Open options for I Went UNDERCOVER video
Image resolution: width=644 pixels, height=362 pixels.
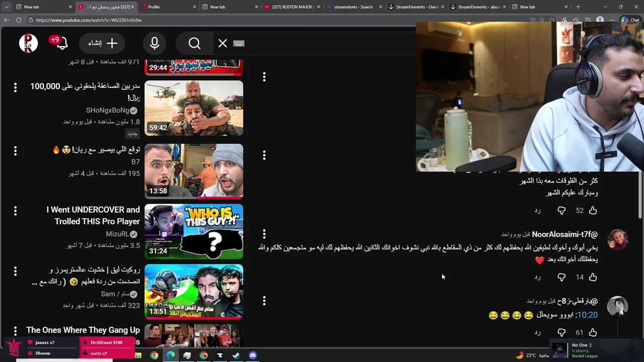[15, 211]
